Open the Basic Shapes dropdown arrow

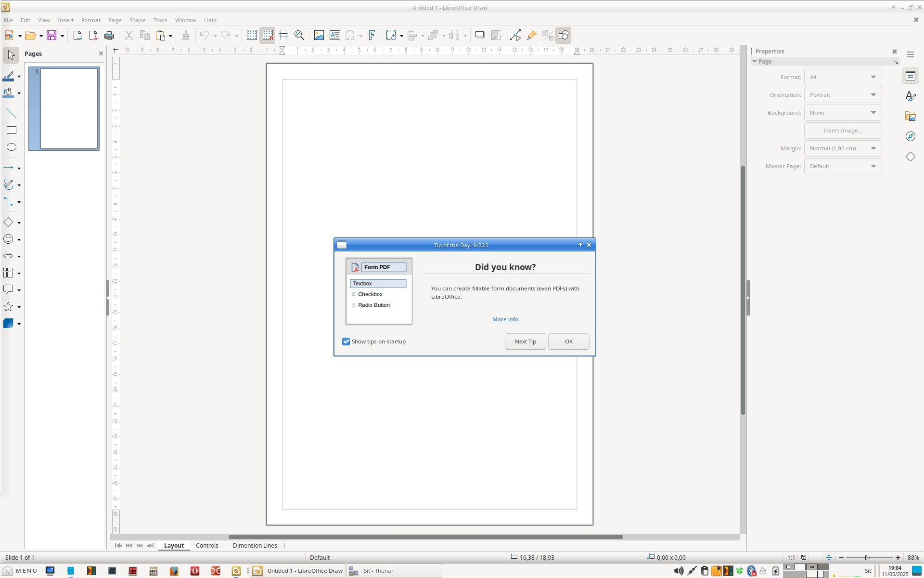pyautogui.click(x=19, y=223)
